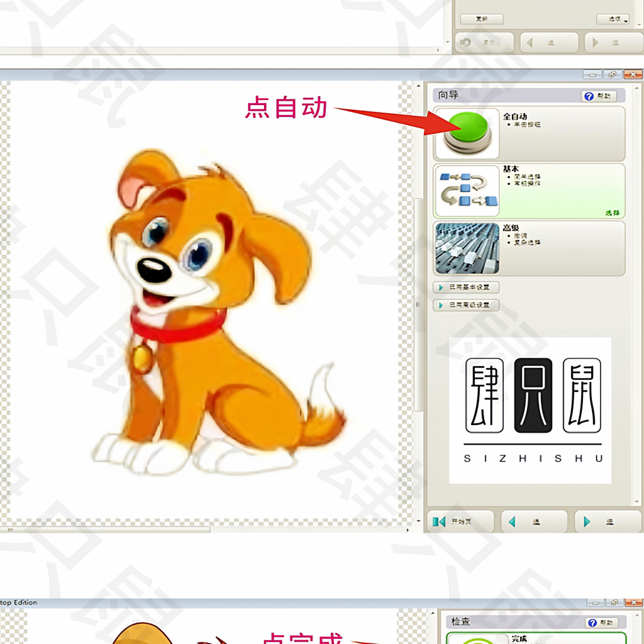Screen dimensions: 644x644
Task: Expand the second settings disclosure button below Advanced
Action: pos(466,305)
